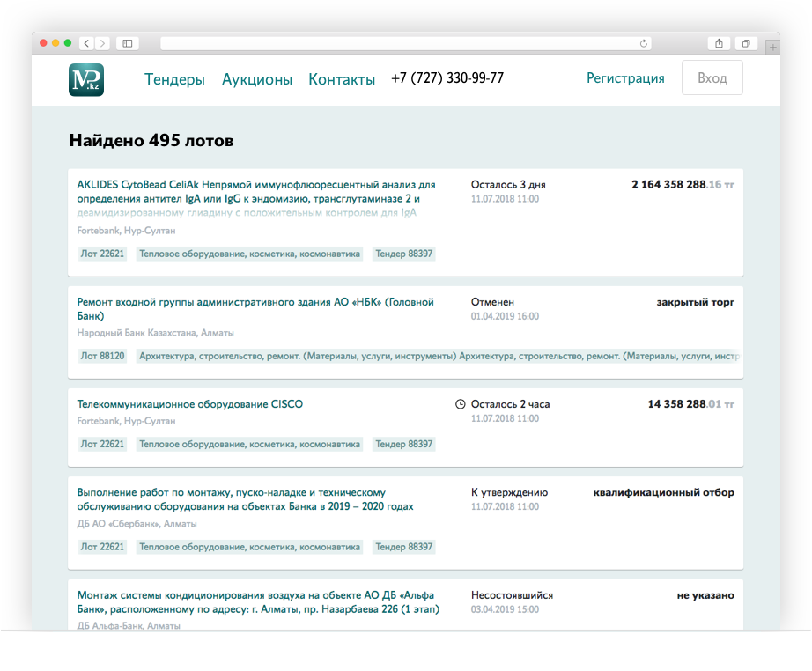812x671 pixels.
Task: Open the Тендеры menu item
Action: (x=174, y=79)
